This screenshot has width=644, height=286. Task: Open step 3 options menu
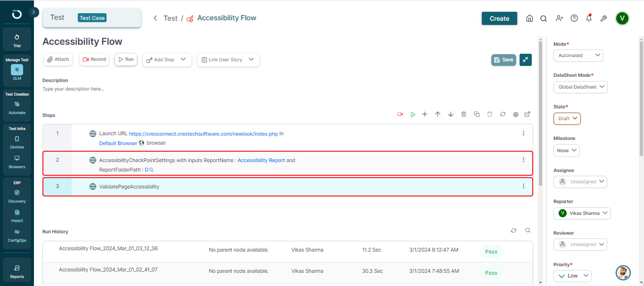point(524,186)
